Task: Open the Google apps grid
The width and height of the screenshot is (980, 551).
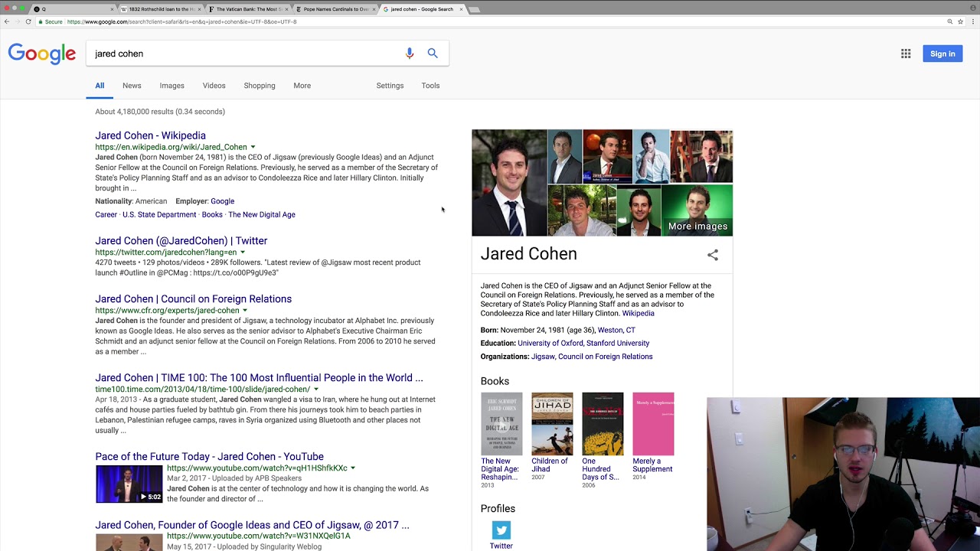Action: click(906, 54)
